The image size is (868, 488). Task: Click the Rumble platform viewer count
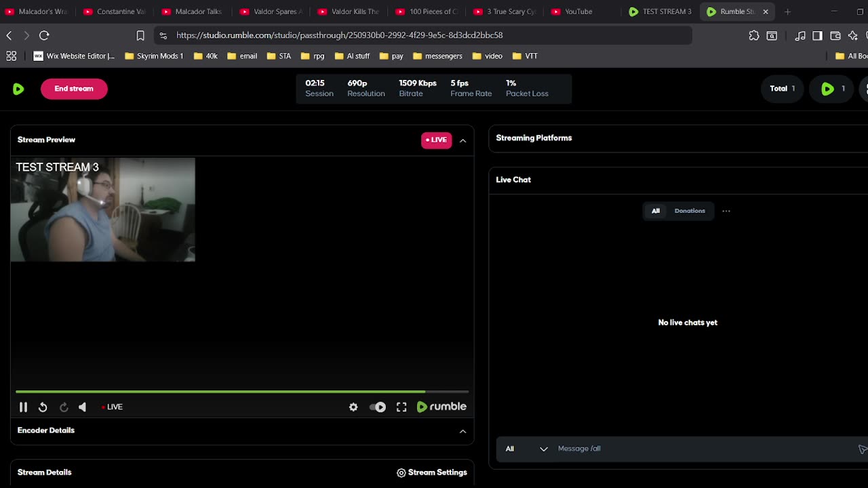point(832,89)
